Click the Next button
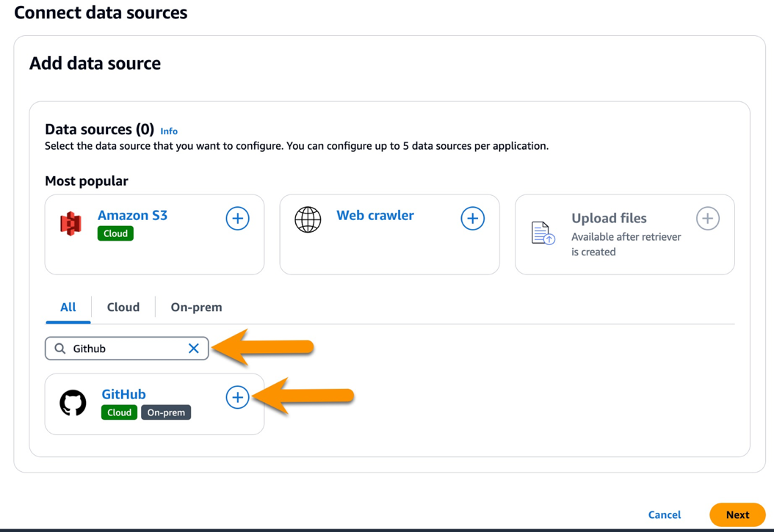This screenshot has height=532, width=774. 737,514
